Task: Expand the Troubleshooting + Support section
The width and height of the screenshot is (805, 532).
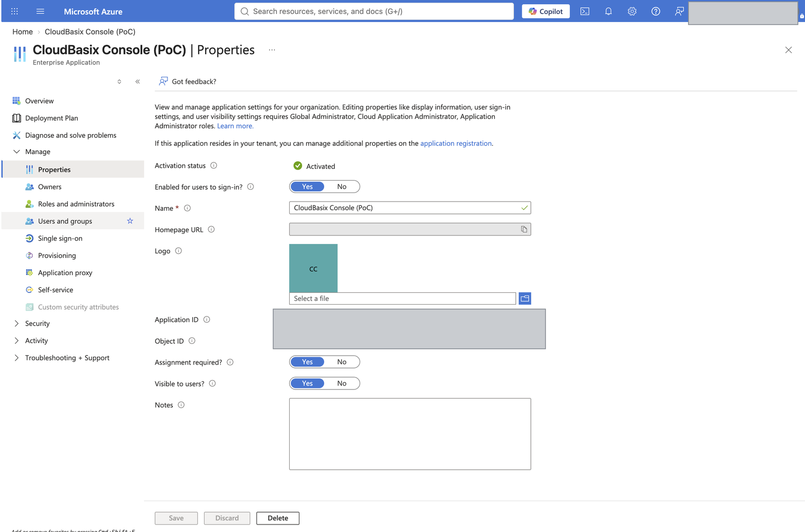Action: (x=17, y=358)
